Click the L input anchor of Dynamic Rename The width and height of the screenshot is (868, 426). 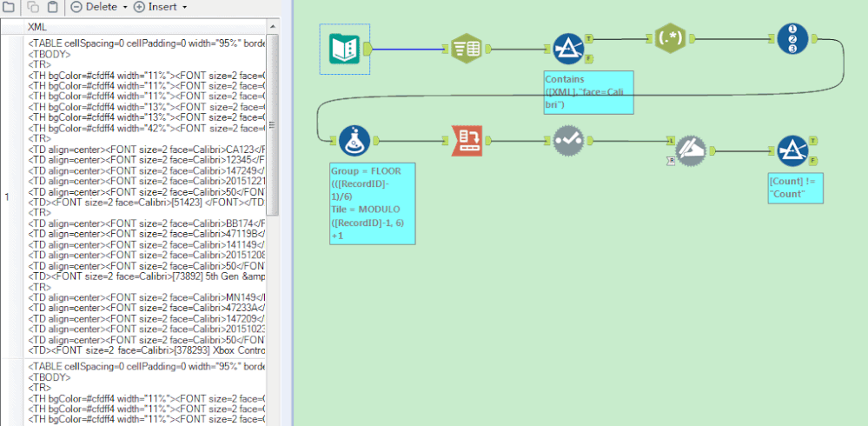pyautogui.click(x=671, y=140)
